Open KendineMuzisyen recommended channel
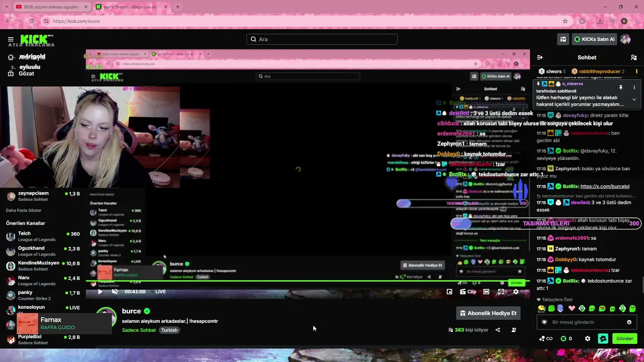The height and width of the screenshot is (362, 644). (x=43, y=266)
